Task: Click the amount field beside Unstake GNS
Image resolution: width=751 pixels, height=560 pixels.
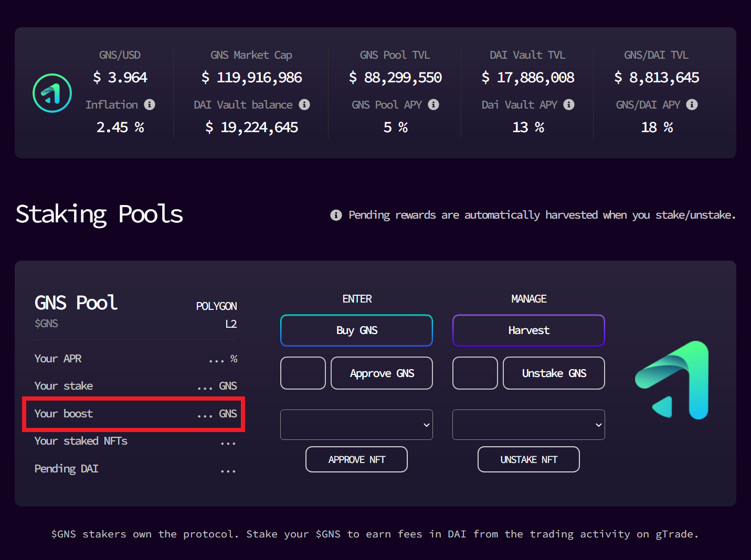Action: (x=475, y=373)
